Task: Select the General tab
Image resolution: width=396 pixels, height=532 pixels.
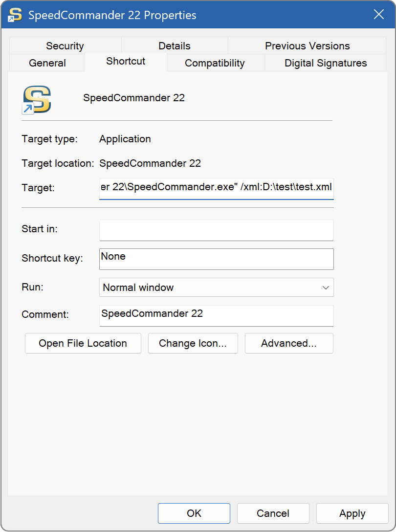Action: click(x=47, y=63)
